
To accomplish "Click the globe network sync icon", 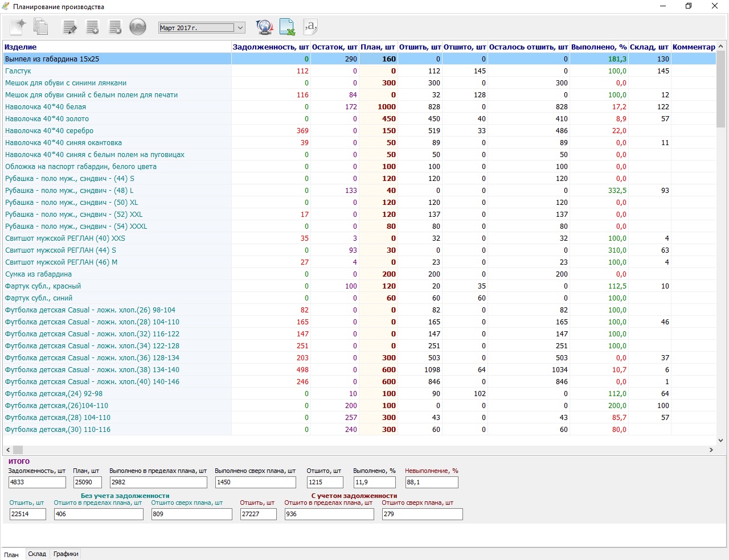I will pos(264,27).
